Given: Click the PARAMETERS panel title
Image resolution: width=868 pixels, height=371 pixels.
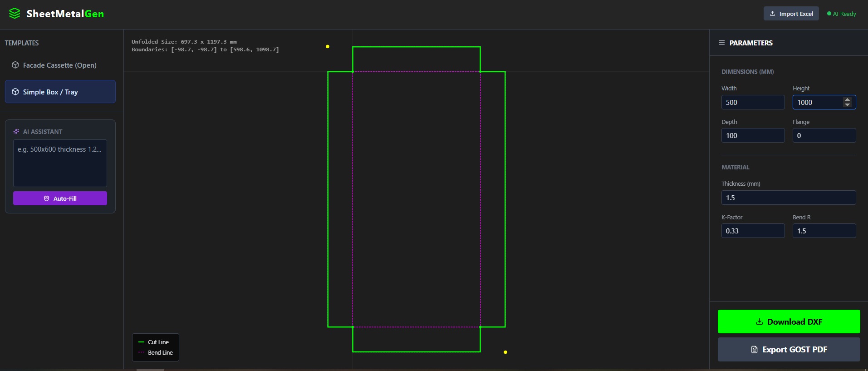Looking at the screenshot, I should pos(751,43).
